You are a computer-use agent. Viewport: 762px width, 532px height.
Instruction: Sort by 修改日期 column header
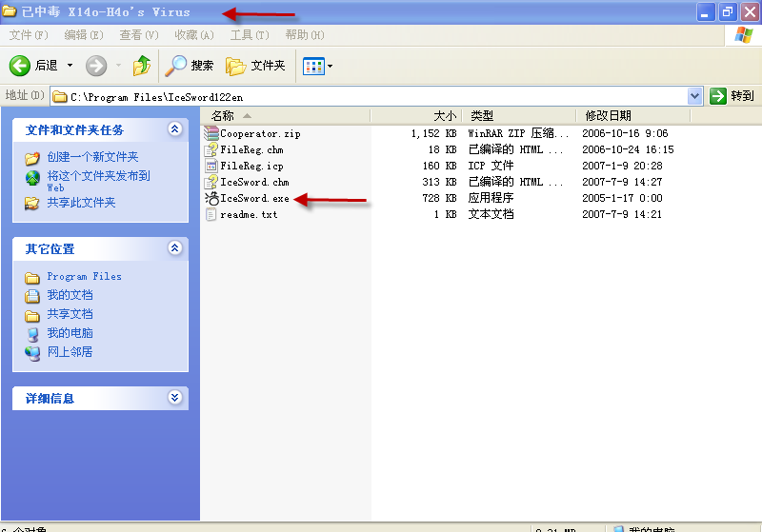pyautogui.click(x=632, y=115)
